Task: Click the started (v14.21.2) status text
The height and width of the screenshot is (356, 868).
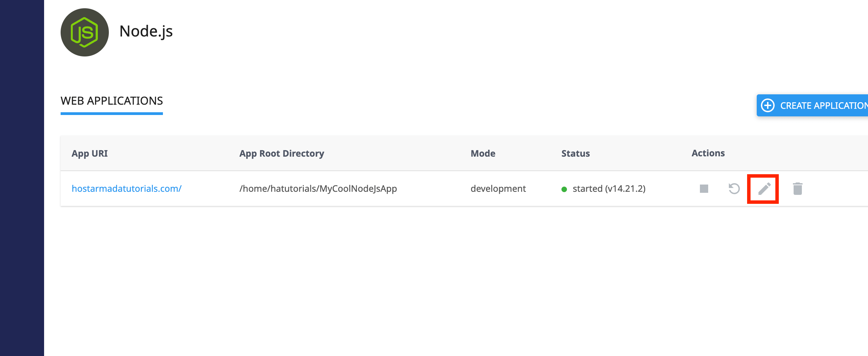Action: 609,189
